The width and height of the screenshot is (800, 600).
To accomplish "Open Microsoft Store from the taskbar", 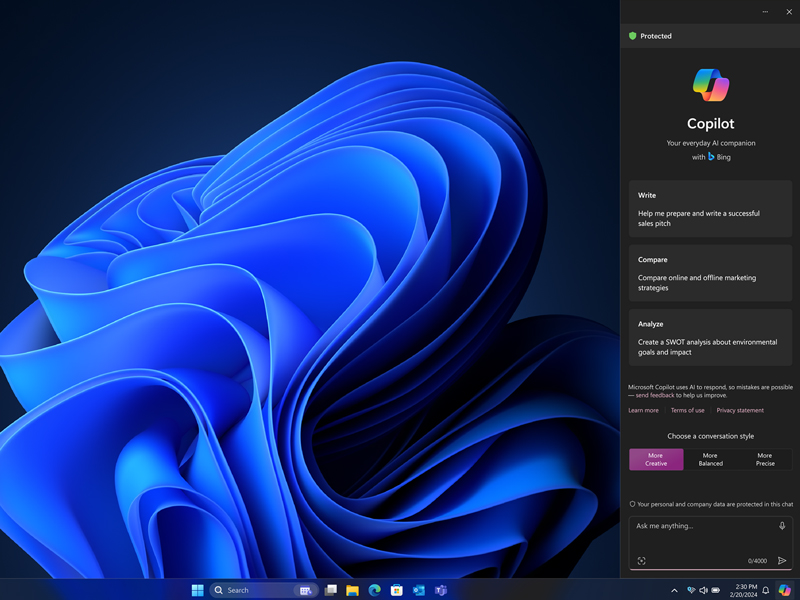I will (397, 590).
